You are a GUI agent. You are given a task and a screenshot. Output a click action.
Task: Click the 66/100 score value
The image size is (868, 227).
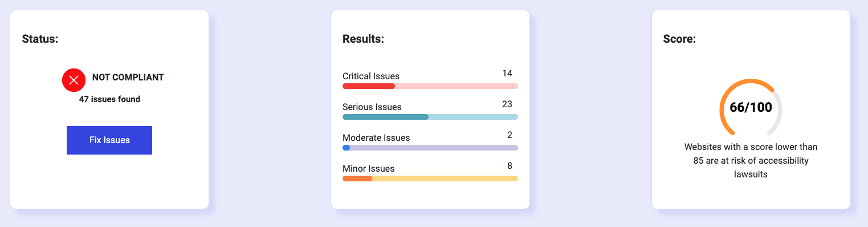tap(751, 107)
